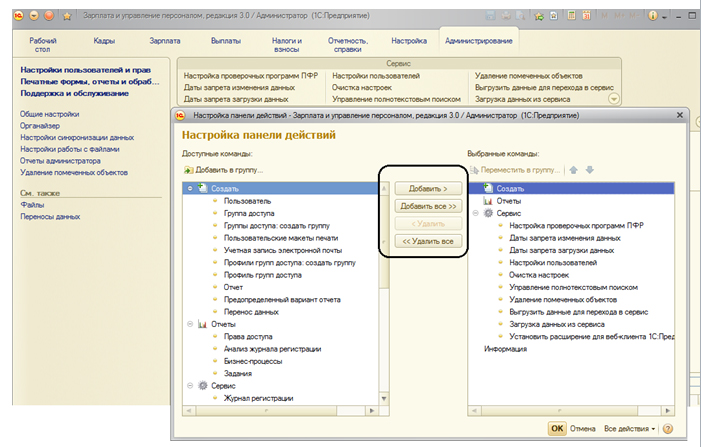
Task: Collapse Создать group in available commands
Action: [x=190, y=189]
